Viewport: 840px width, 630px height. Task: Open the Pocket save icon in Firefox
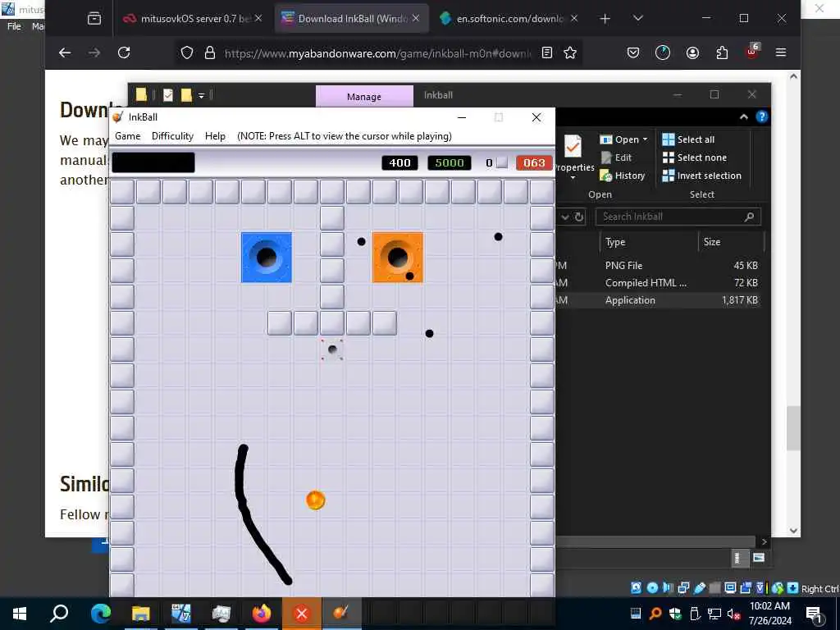tap(633, 52)
